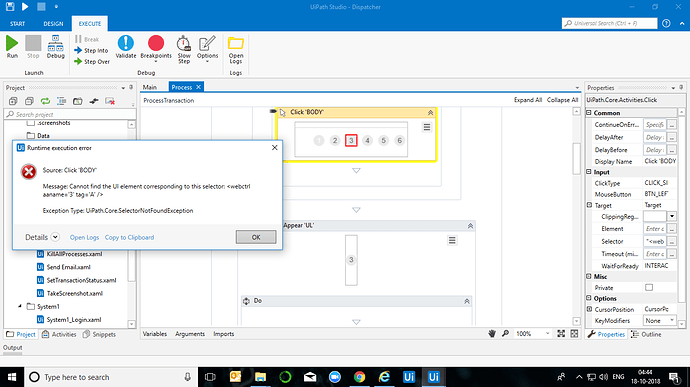
Task: Click the title bar Run play icon
Action: 25,7
